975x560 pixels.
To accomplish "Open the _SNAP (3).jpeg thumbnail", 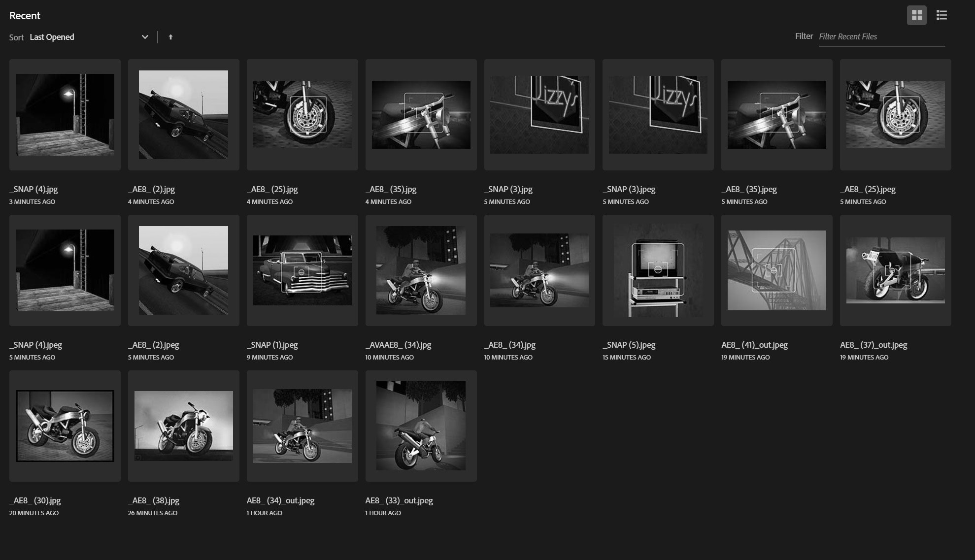I will point(658,115).
